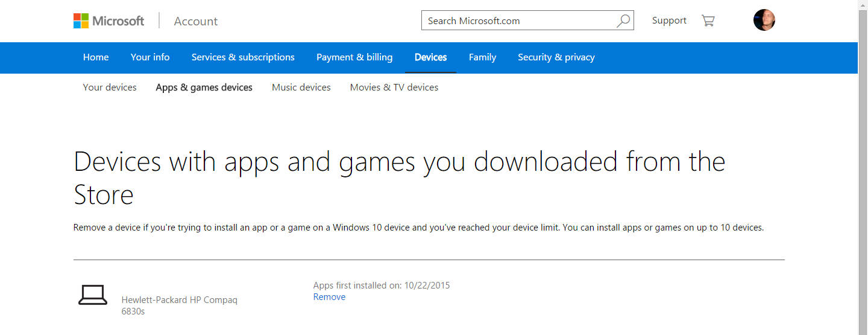Image resolution: width=868 pixels, height=335 pixels.
Task: Open Security & privacy
Action: pos(556,57)
